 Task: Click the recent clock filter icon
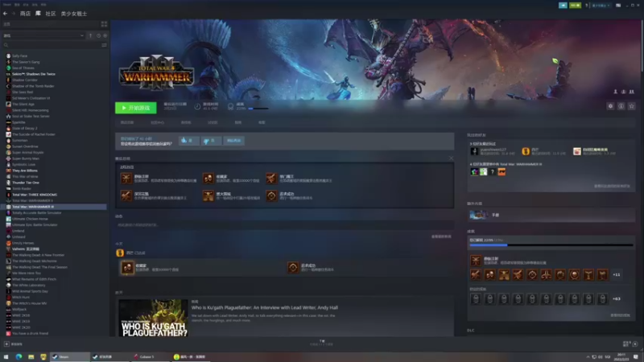click(x=98, y=35)
